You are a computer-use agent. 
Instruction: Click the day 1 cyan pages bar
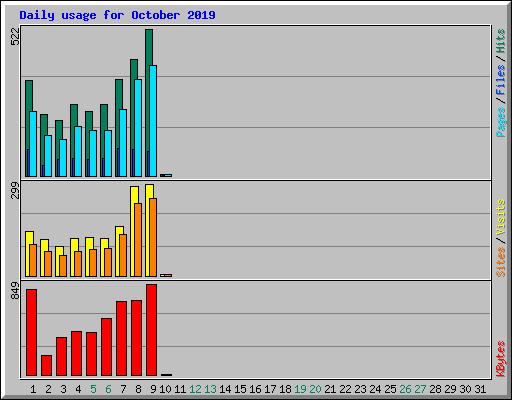click(x=33, y=144)
